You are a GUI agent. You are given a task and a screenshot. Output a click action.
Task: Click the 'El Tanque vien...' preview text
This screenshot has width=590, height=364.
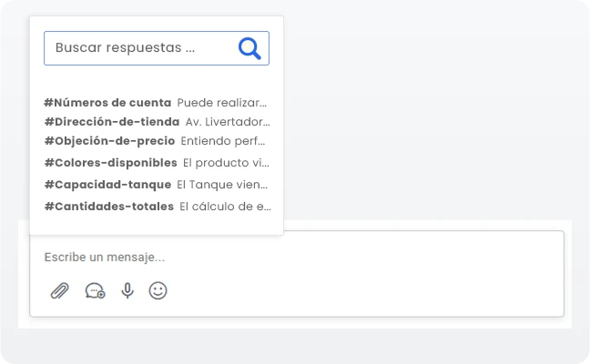click(222, 184)
